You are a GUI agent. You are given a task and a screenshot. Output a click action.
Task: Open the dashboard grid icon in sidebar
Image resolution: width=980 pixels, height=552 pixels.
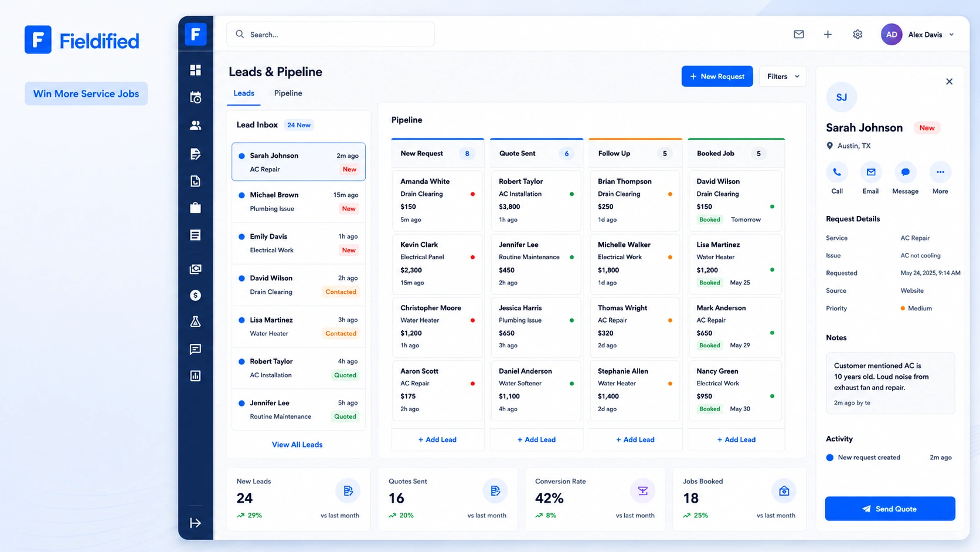coord(196,70)
